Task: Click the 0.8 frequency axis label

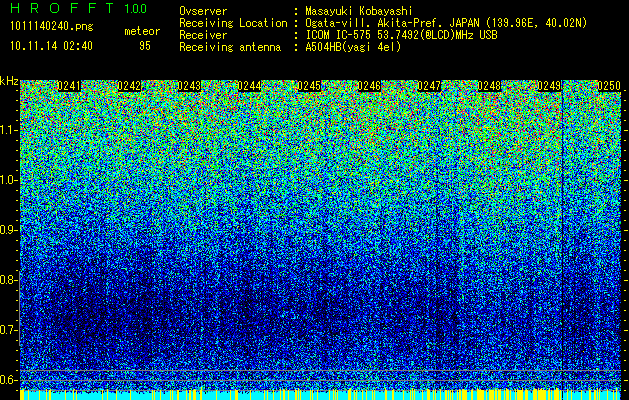Action: coord(8,280)
